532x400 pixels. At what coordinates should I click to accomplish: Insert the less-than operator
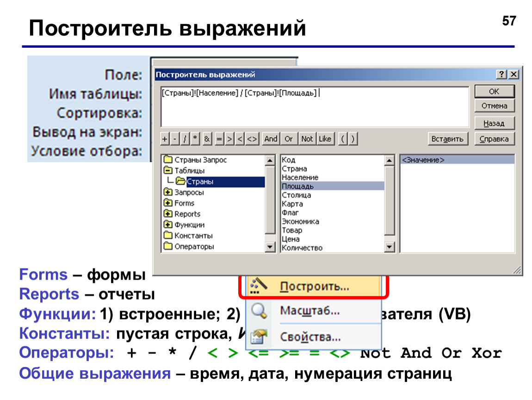[x=240, y=139]
